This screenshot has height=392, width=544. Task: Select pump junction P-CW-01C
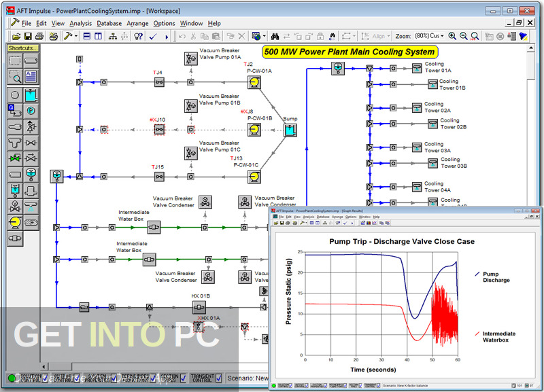[254, 177]
